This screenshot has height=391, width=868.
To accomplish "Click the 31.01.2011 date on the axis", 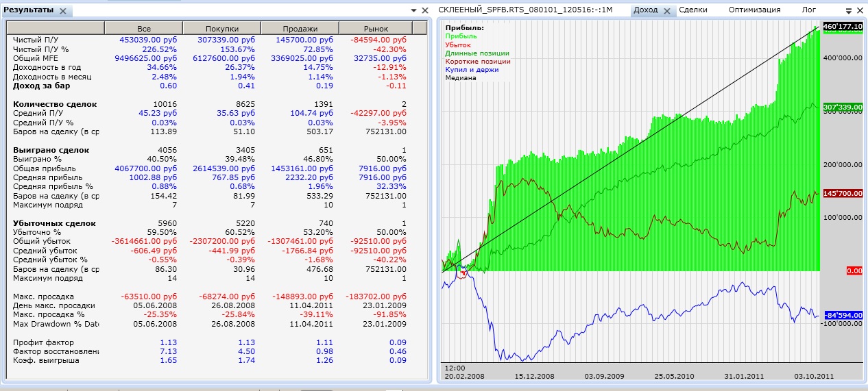I will tap(743, 376).
